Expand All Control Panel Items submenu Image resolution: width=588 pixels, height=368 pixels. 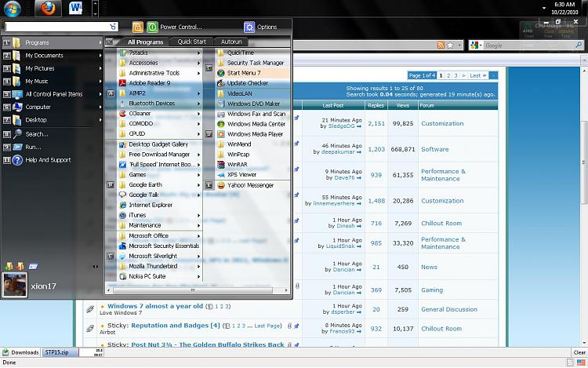click(100, 94)
